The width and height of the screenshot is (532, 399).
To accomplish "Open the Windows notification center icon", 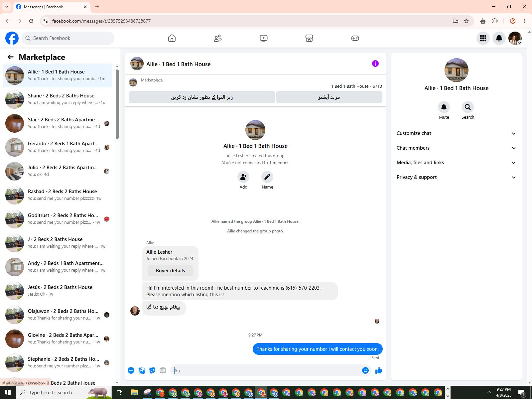I will pyautogui.click(x=522, y=393).
